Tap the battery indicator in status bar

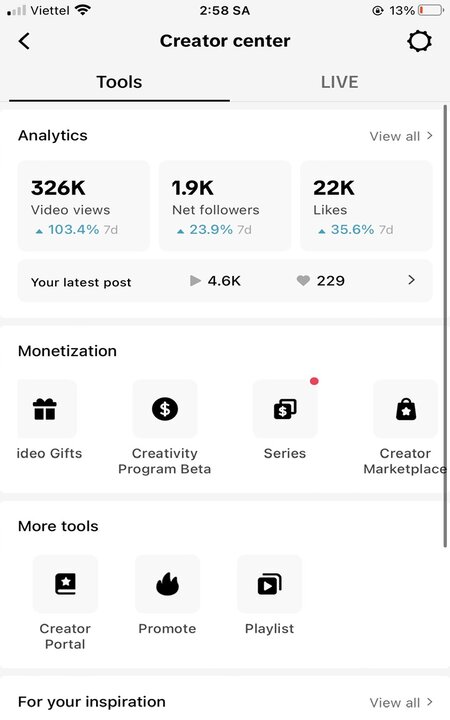click(430, 10)
